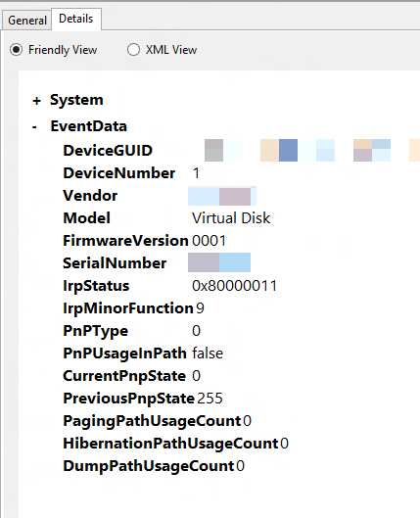Click the IrpStatus value 0x80000011
Screen dimensions: 420x518
click(x=234, y=286)
